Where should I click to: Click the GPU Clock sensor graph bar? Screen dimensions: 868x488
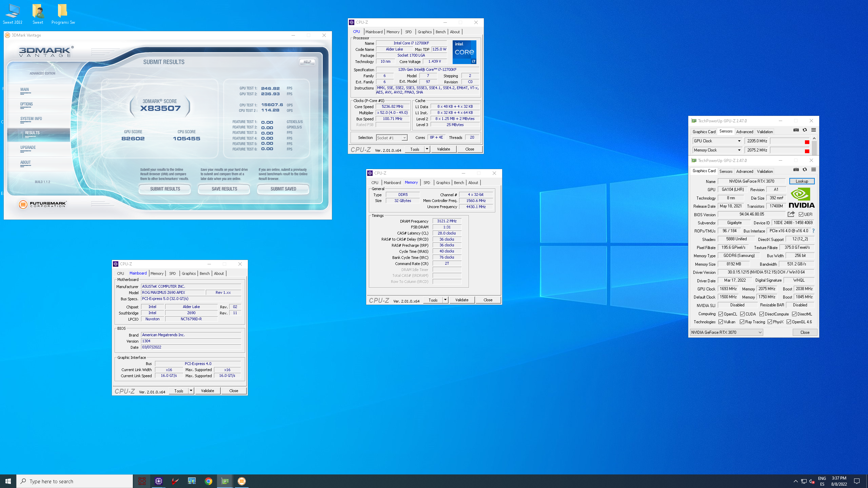pos(790,141)
